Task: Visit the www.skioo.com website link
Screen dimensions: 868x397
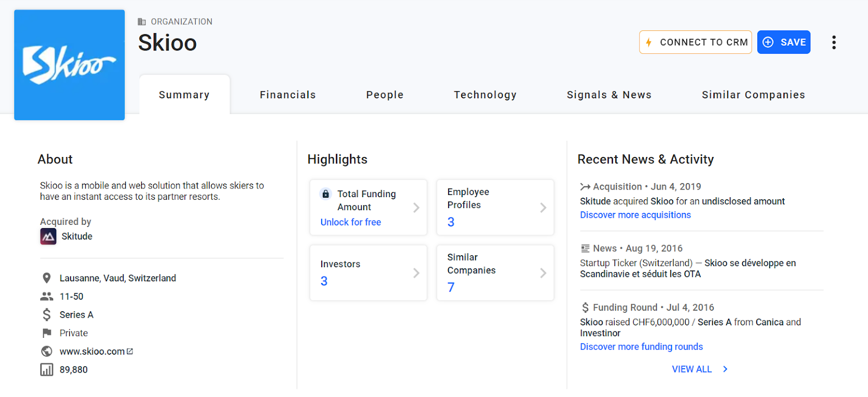Action: pos(92,351)
